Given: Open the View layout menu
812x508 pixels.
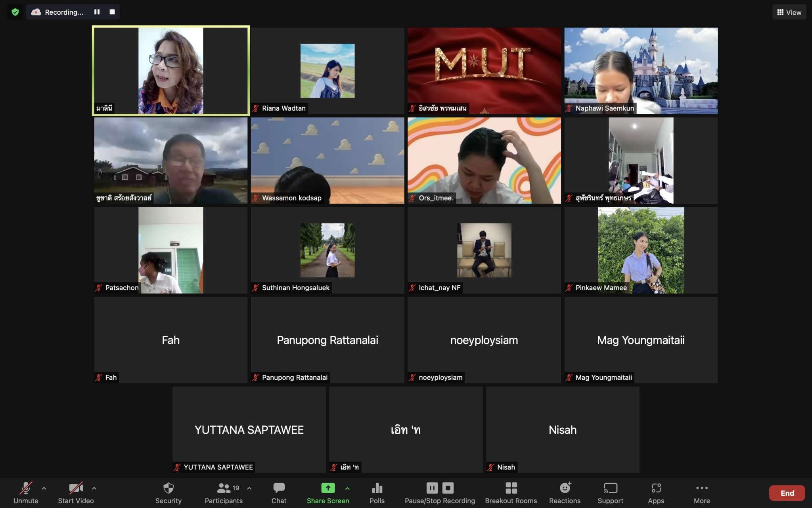Looking at the screenshot, I should pyautogui.click(x=789, y=12).
